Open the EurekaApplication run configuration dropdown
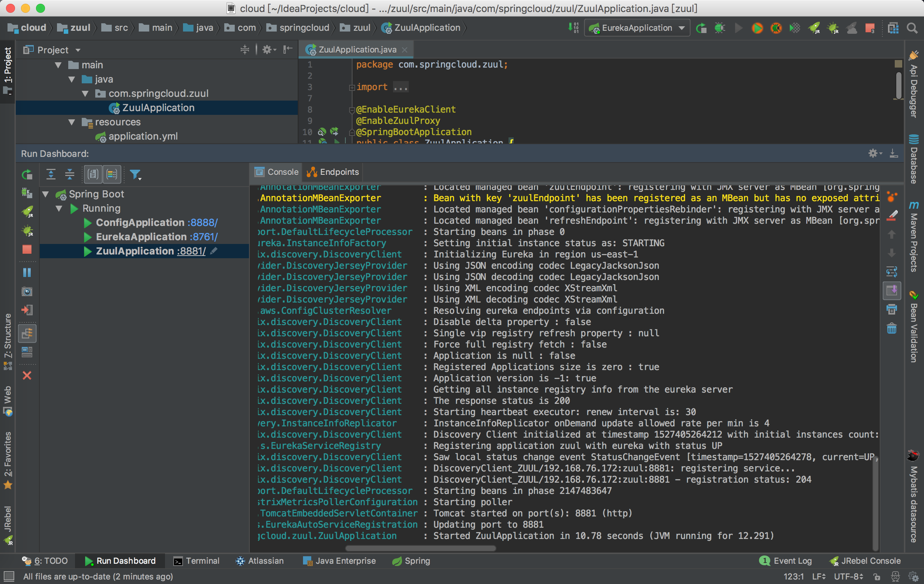924x584 pixels. [x=637, y=28]
